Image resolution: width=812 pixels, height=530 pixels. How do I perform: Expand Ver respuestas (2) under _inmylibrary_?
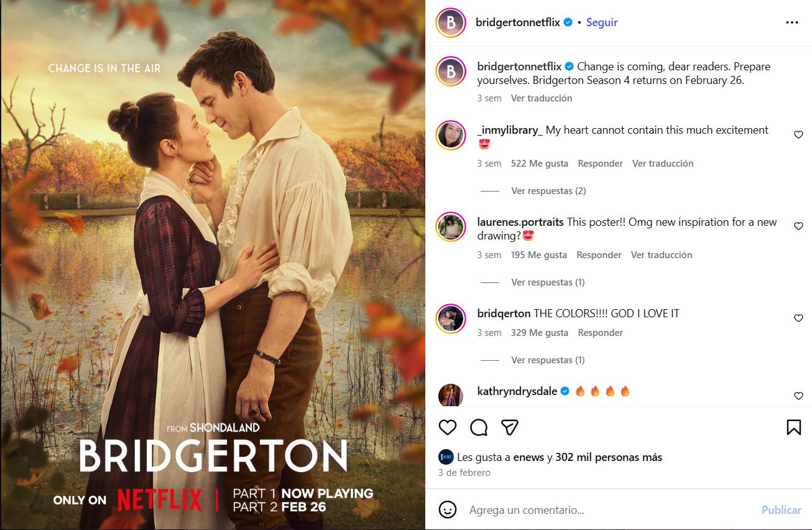[x=548, y=191]
